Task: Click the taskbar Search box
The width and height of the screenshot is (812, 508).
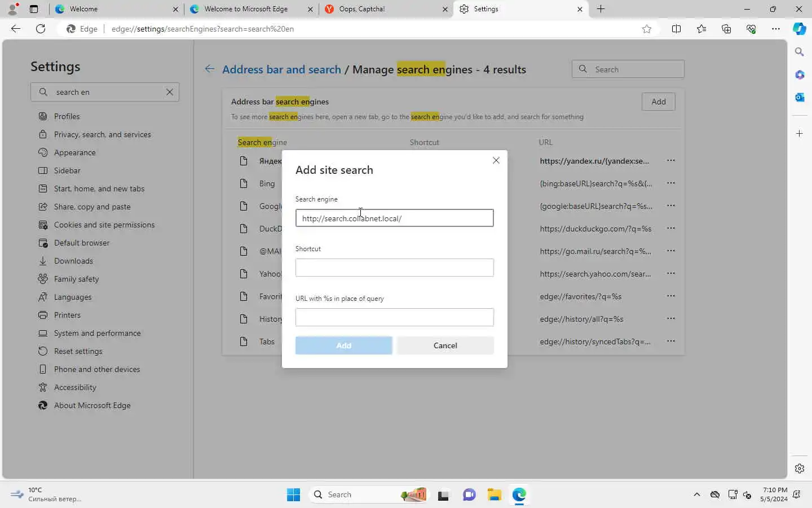Action: [x=369, y=494]
